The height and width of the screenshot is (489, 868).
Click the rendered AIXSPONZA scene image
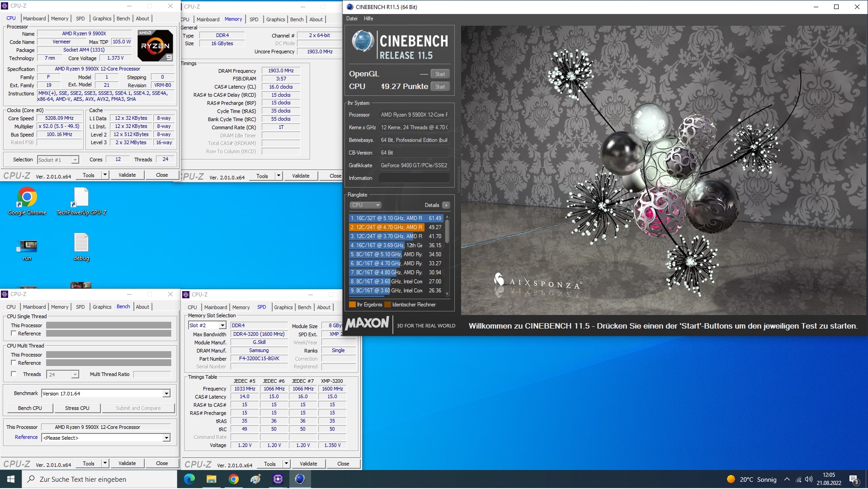(664, 170)
